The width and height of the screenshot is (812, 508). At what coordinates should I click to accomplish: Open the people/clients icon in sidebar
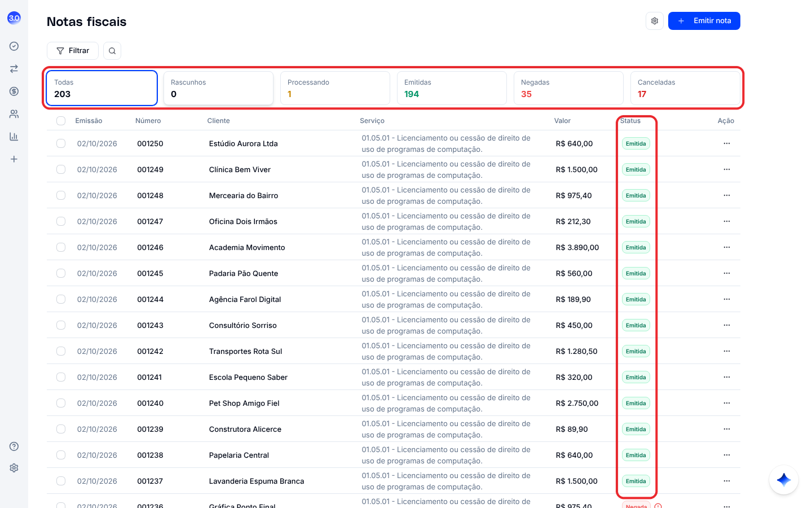pyautogui.click(x=14, y=114)
